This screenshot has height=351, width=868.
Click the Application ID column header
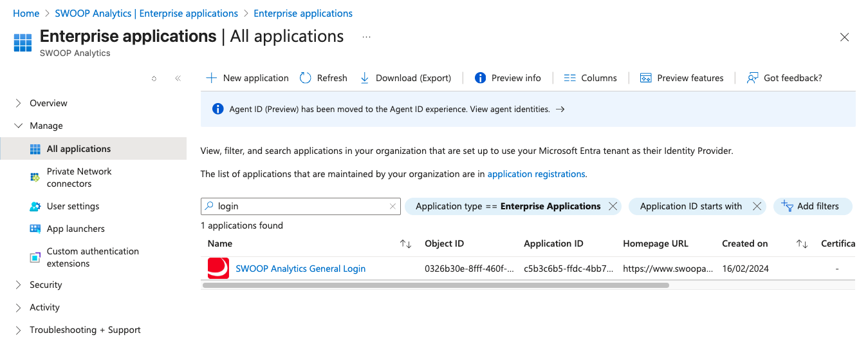(553, 243)
